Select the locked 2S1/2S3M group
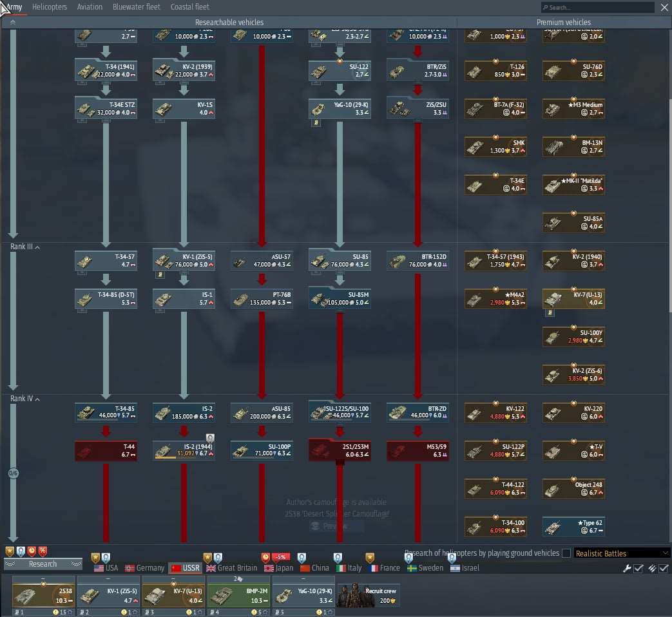Viewport: 672px width, 617px height. [340, 450]
